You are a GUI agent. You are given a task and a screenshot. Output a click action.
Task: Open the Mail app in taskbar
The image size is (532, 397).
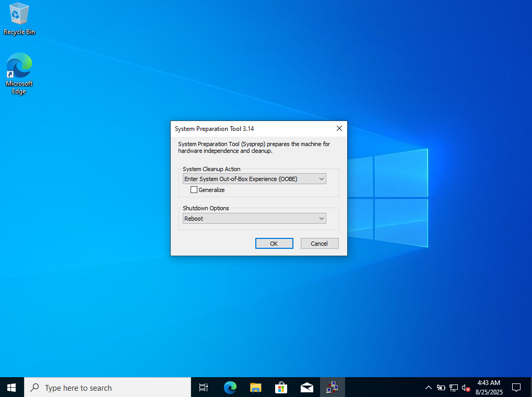point(306,388)
